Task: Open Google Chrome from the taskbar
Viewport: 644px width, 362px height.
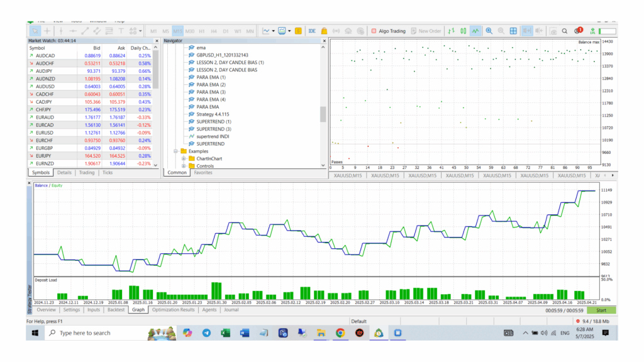Action: coord(340,333)
